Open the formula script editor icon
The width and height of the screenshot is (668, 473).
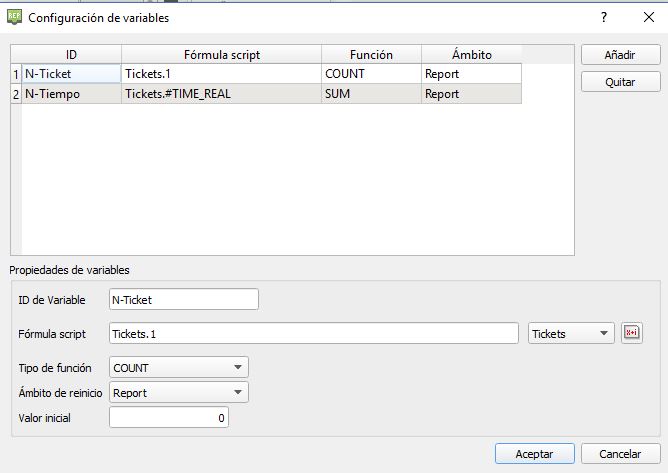(631, 334)
